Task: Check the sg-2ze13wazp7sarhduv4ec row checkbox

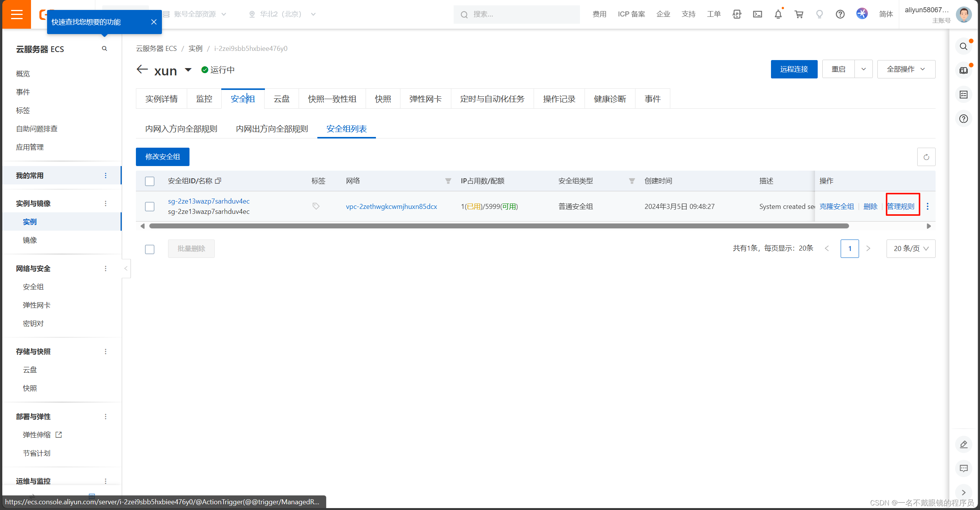Action: coord(150,207)
